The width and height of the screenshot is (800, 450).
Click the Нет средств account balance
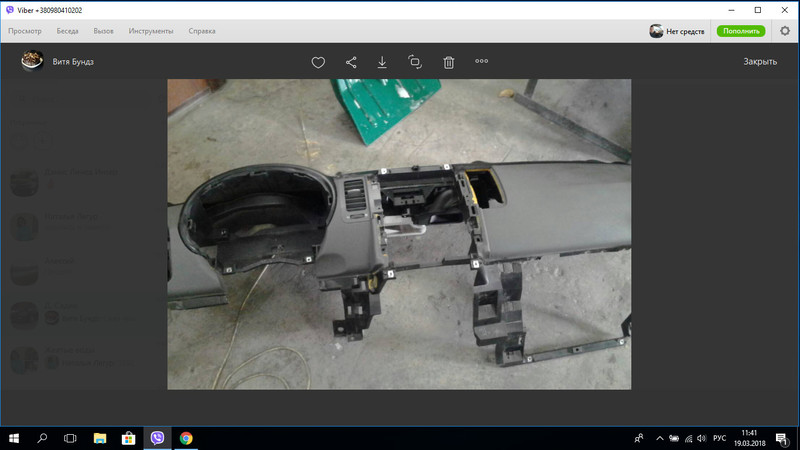(x=677, y=31)
